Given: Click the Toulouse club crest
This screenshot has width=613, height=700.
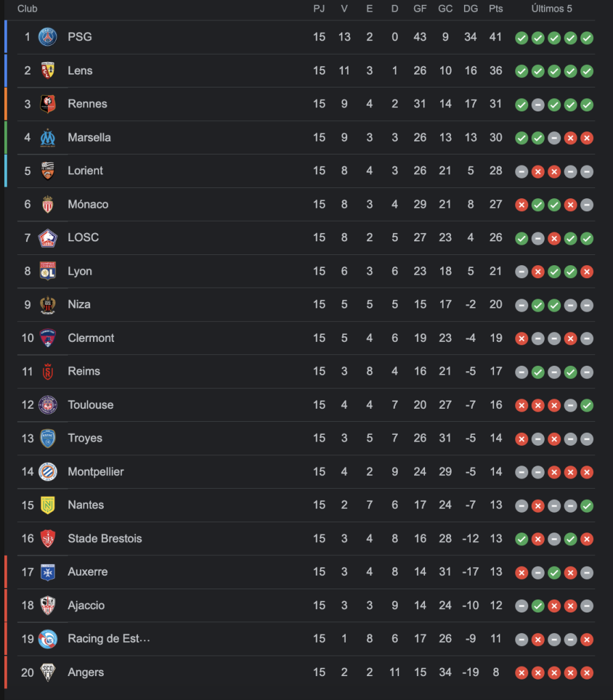Looking at the screenshot, I should pos(48,405).
